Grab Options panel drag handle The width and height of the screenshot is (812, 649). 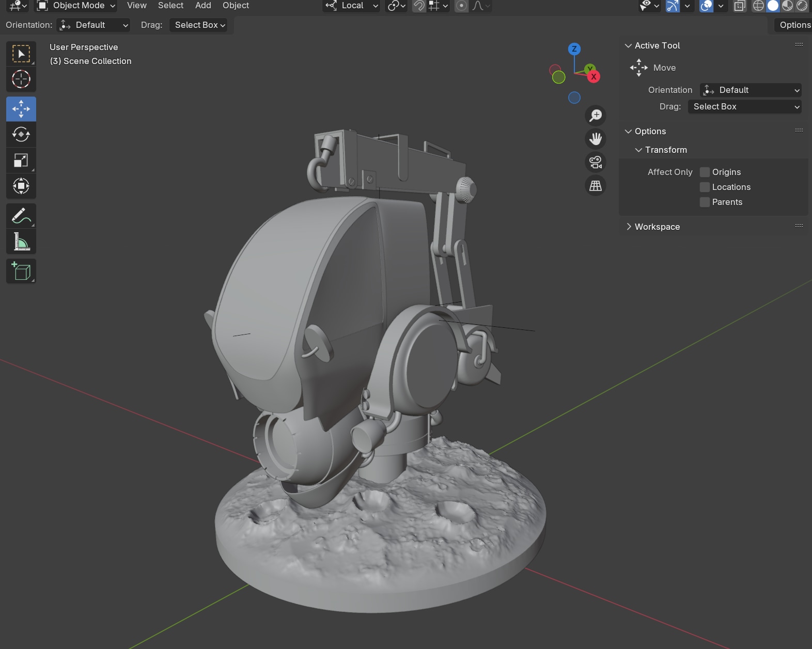(799, 131)
